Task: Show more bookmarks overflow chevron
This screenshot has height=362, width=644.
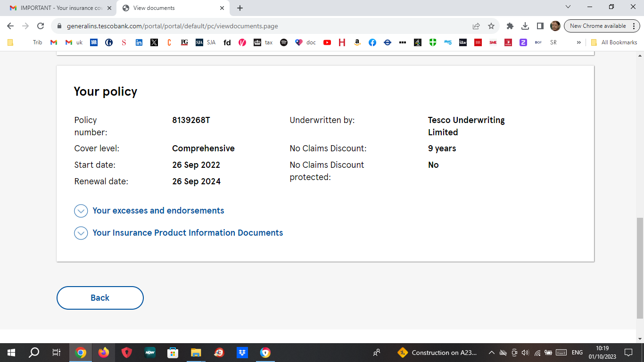Action: coord(579,42)
